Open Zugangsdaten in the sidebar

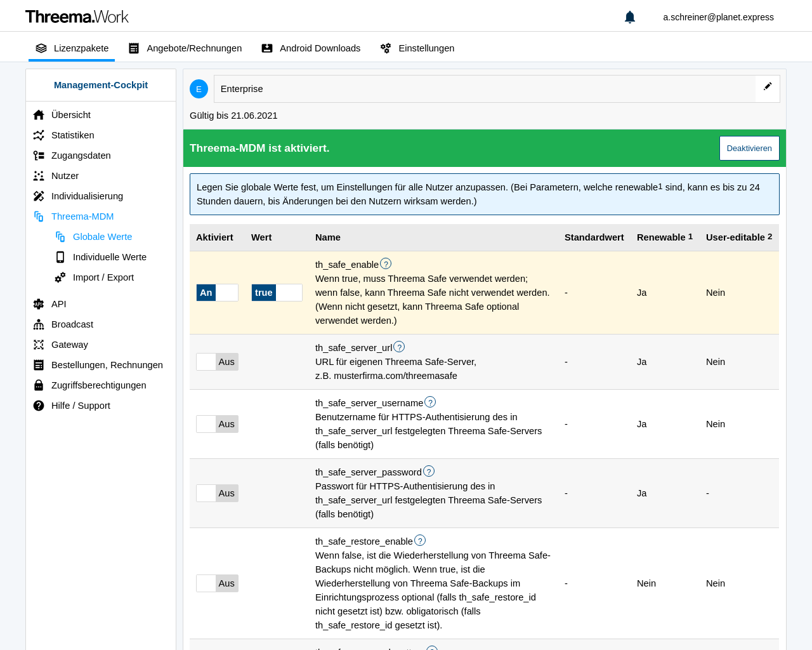pyautogui.click(x=81, y=156)
